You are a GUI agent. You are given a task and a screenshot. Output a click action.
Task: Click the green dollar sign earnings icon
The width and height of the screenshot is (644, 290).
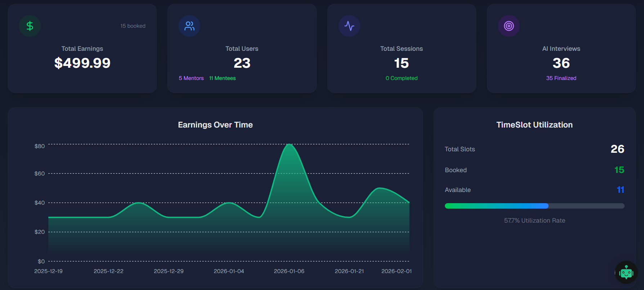pos(30,26)
